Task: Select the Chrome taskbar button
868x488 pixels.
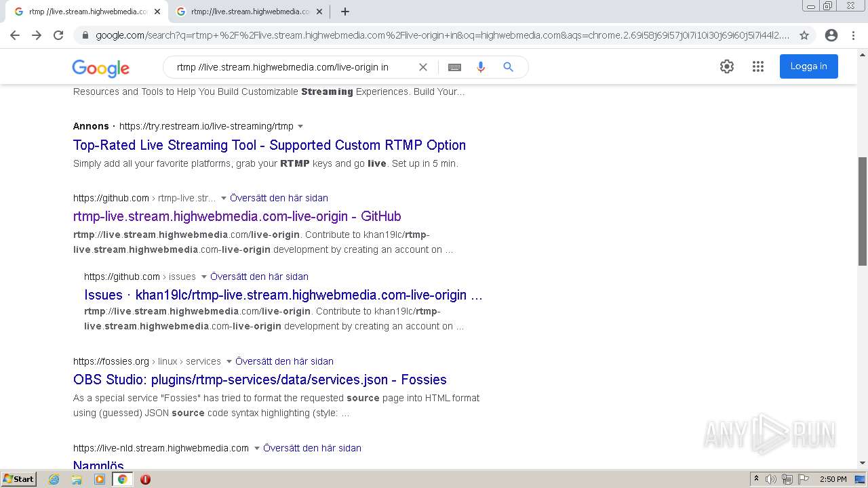Action: click(x=122, y=479)
